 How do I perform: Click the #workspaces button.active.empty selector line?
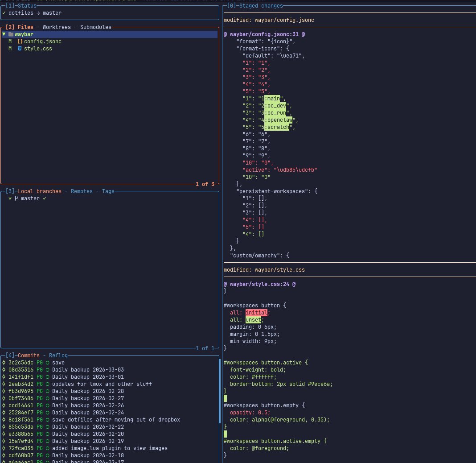pos(275,441)
